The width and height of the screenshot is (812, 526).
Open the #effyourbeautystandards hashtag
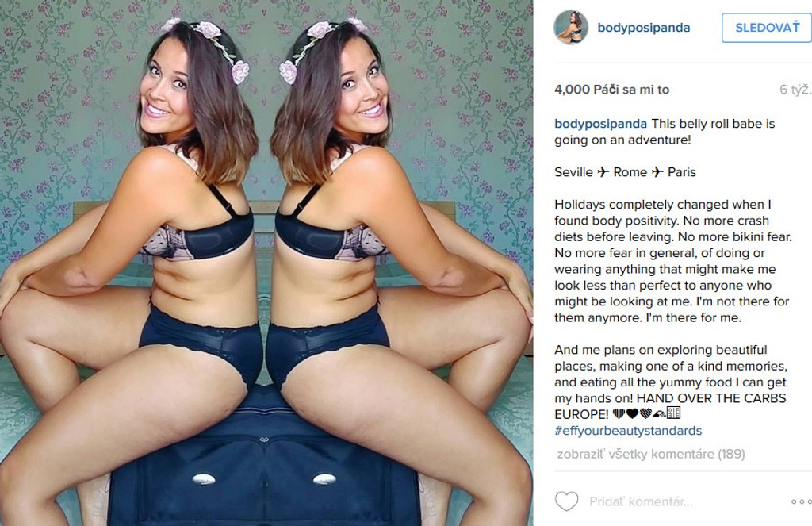coord(628,431)
